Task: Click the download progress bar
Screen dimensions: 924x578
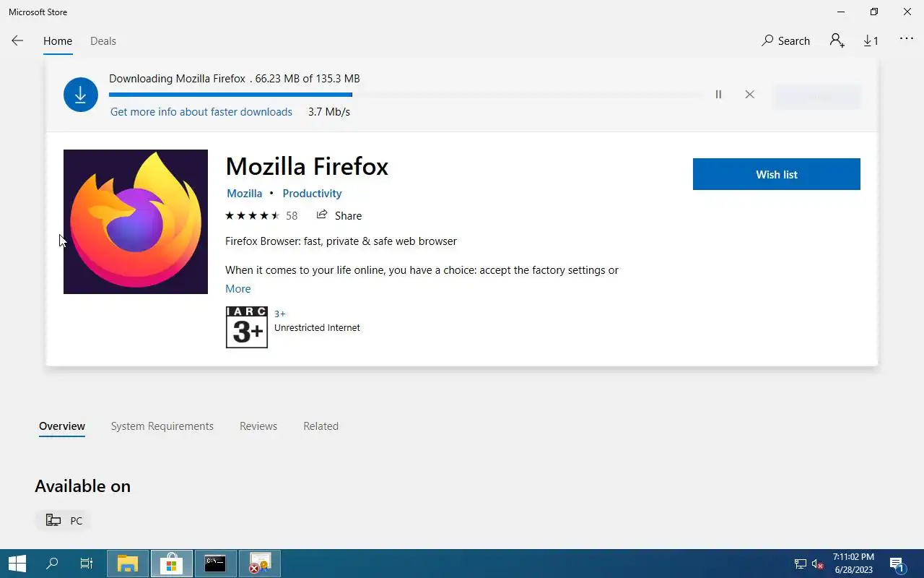Action: pyautogui.click(x=405, y=95)
